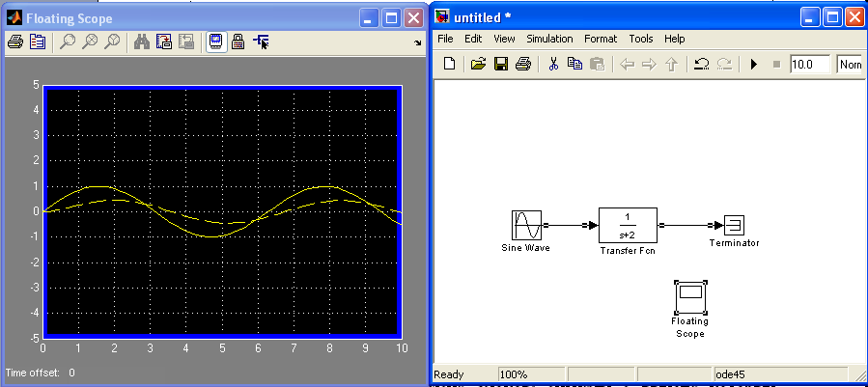Click the Redo icon in model toolbar
Image resolution: width=868 pixels, height=387 pixels.
724,65
